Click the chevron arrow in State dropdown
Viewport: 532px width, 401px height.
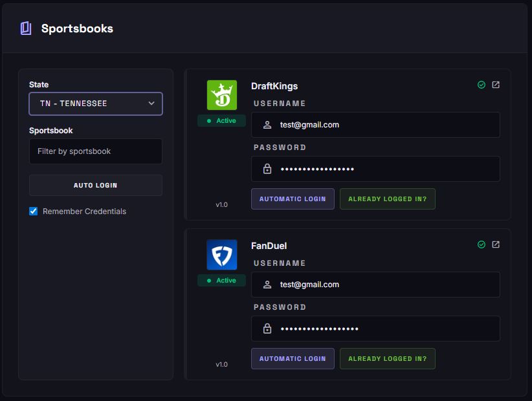[151, 103]
